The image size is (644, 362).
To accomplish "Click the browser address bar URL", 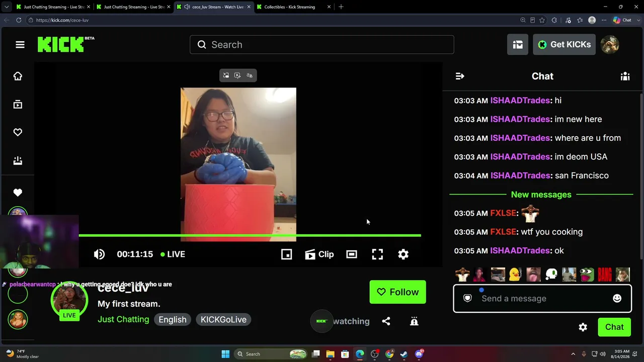I will 62,20.
